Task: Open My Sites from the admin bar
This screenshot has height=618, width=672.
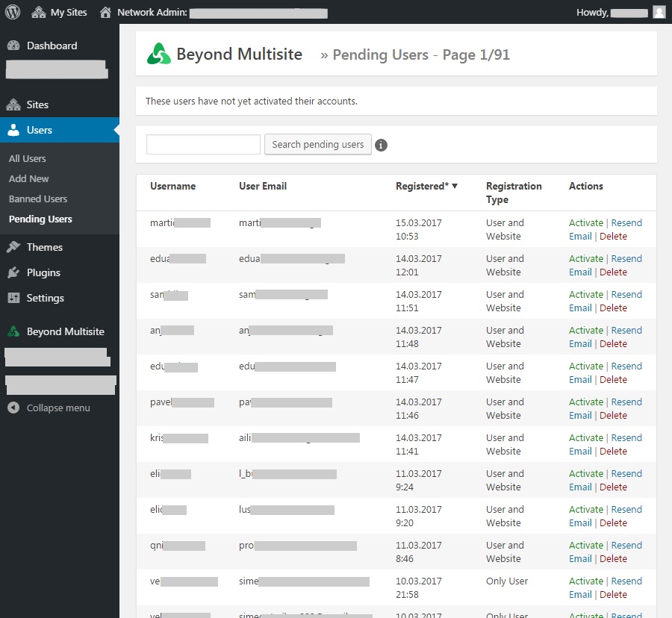Action: [59, 12]
